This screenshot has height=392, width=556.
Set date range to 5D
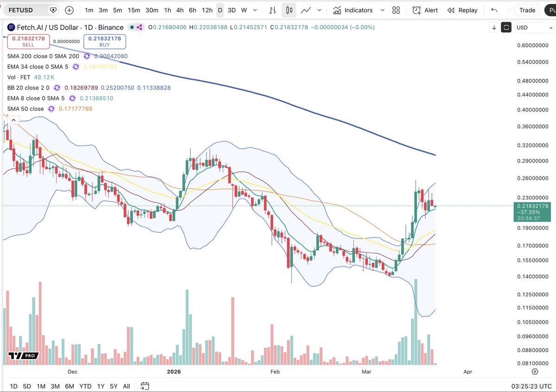tap(27, 386)
